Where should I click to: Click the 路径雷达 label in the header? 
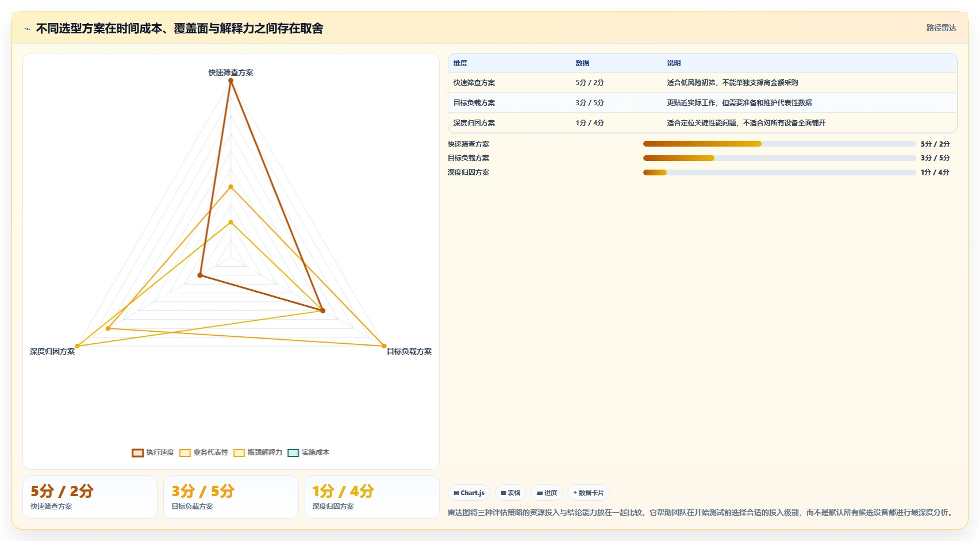point(941,28)
